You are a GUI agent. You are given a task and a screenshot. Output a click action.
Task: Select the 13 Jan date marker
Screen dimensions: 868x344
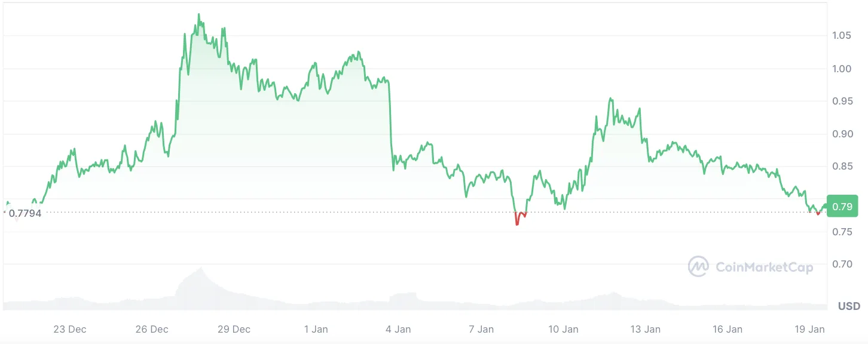pos(646,329)
